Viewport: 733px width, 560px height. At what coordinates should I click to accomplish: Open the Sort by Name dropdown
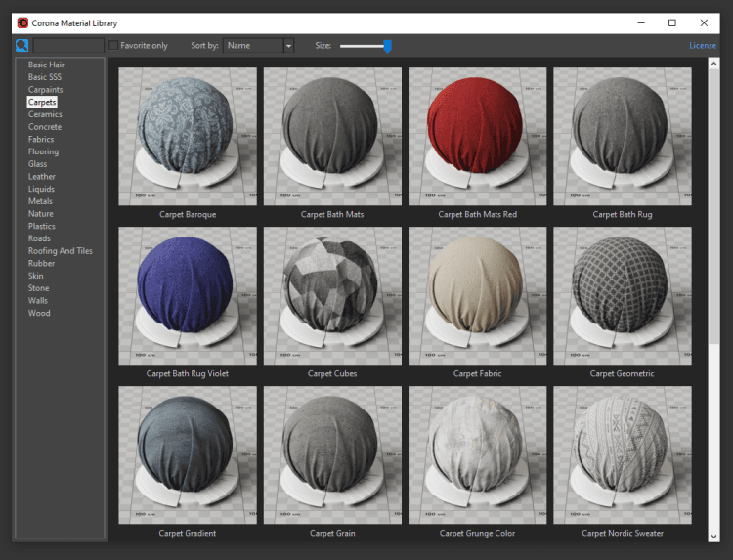[252, 46]
